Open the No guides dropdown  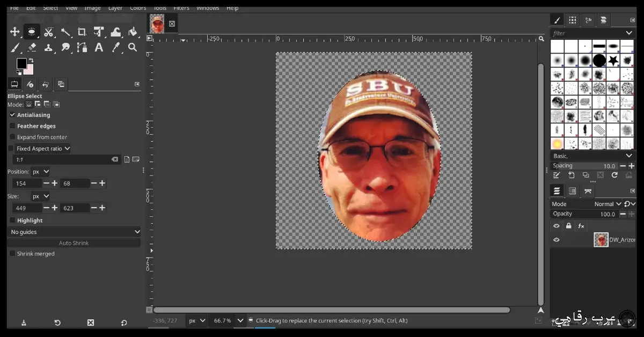pyautogui.click(x=74, y=232)
